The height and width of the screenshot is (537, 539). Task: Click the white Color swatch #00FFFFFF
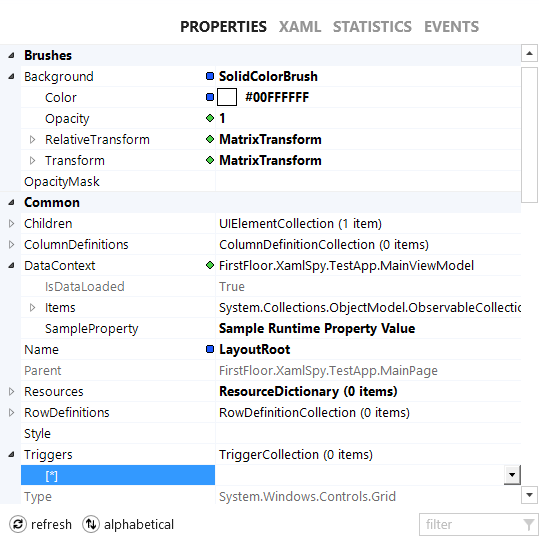tap(227, 97)
